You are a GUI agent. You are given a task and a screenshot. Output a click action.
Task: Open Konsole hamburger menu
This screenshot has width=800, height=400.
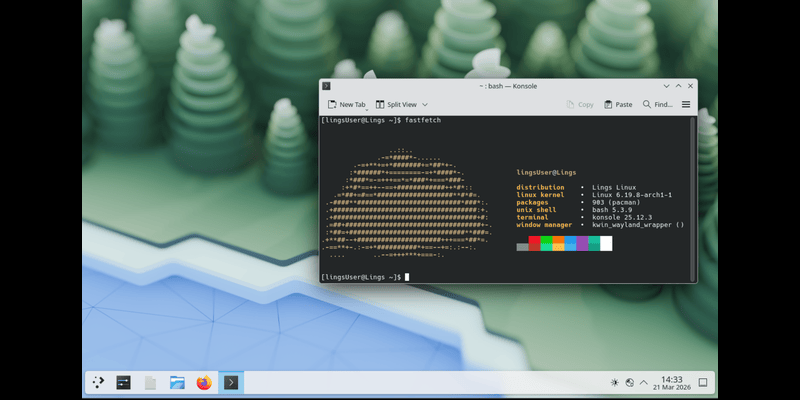tap(686, 104)
